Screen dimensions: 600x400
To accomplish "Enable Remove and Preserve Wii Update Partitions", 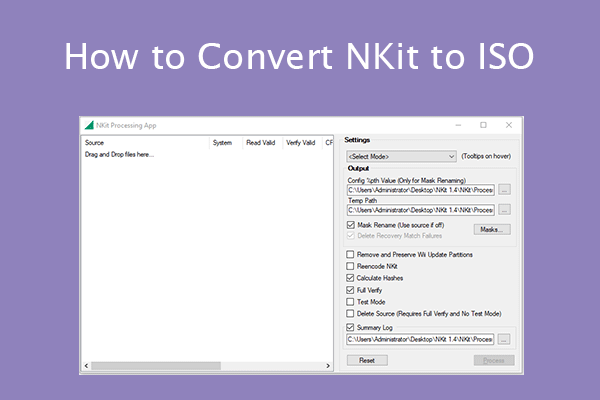I will tap(350, 254).
